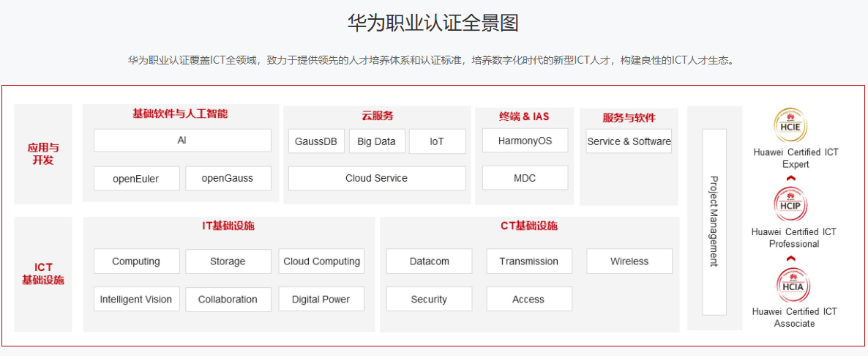The image size is (868, 356).
Task: Click the ICT基础设施 category label
Action: [x=43, y=273]
